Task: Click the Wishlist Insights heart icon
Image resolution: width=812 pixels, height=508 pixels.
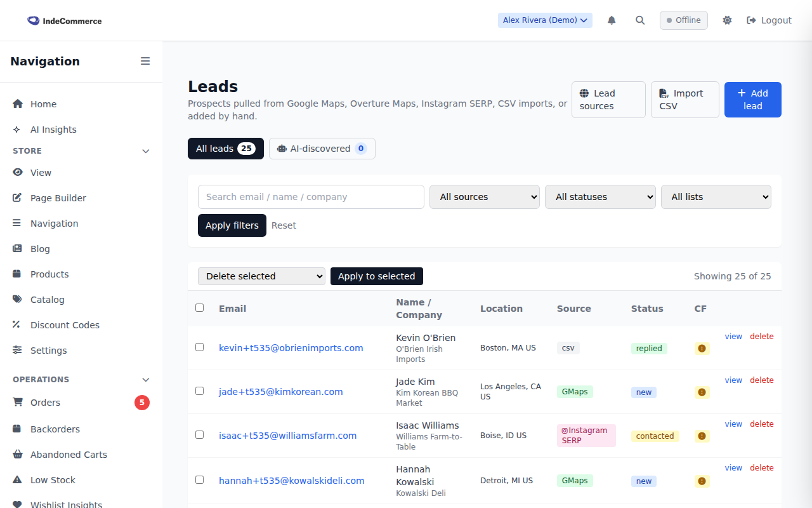Action: tap(18, 504)
